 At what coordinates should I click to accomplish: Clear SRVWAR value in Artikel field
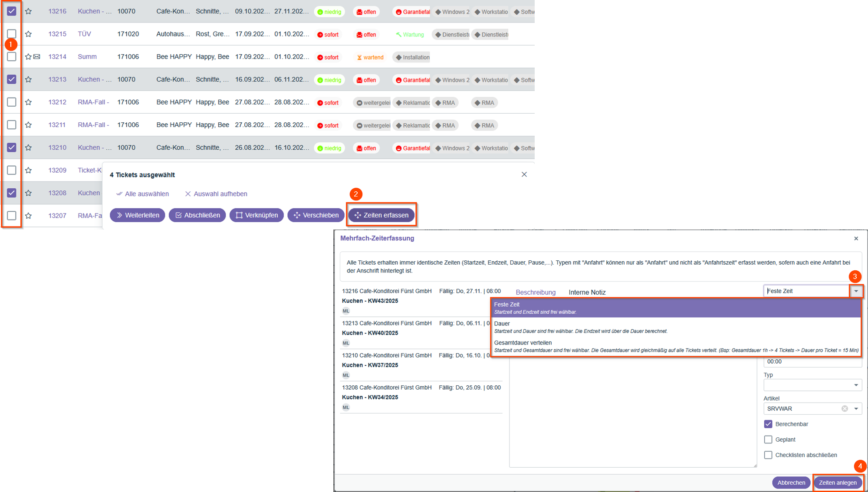845,409
